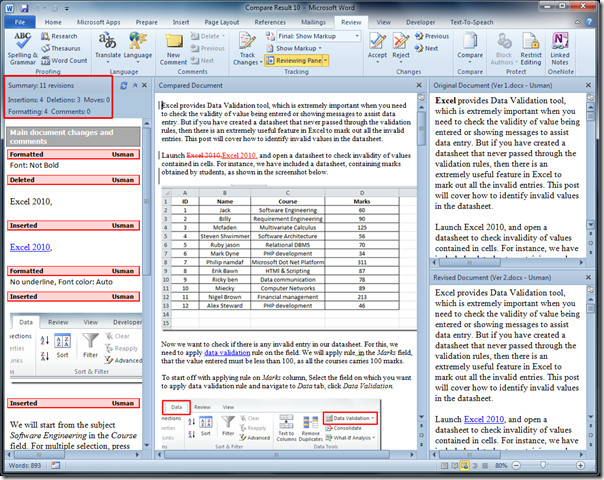Accept the current change

coord(377,48)
